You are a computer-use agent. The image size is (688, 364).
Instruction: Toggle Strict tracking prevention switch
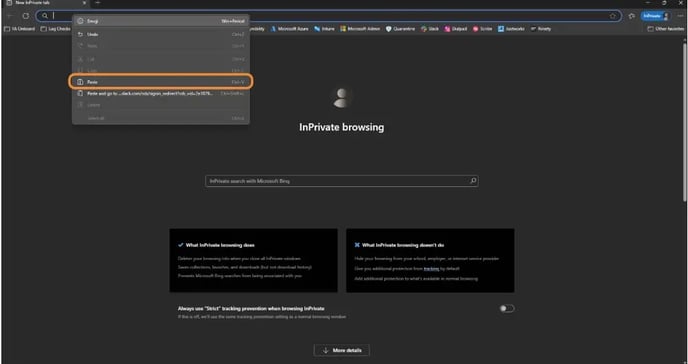[507, 308]
